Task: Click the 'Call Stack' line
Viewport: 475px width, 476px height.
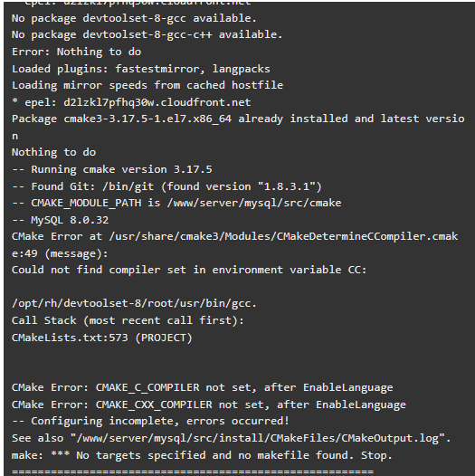Action: [128, 320]
